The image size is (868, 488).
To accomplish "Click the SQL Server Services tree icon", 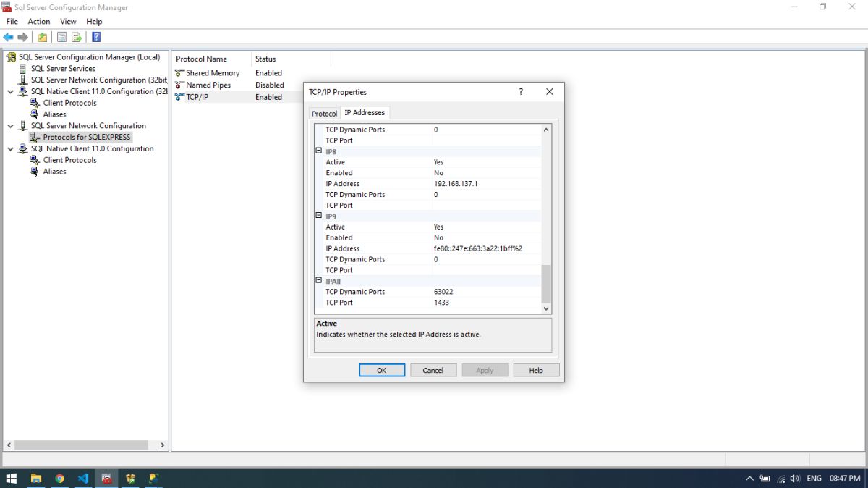I will (x=23, y=69).
